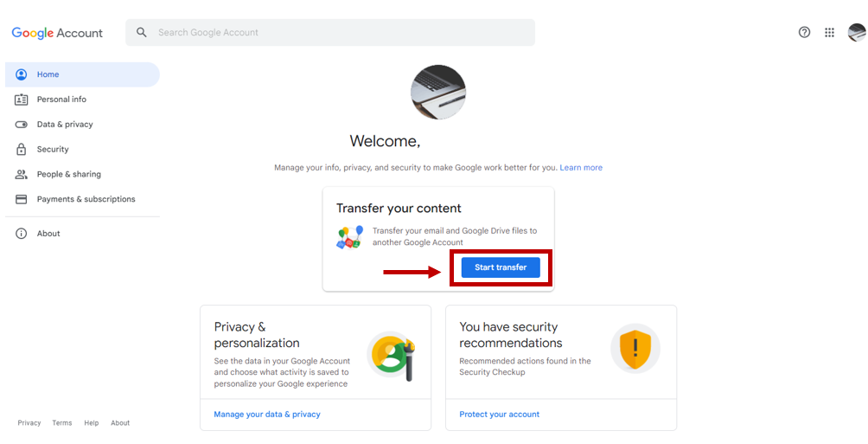
Task: Navigate to Payments & subscriptions
Action: 86,199
